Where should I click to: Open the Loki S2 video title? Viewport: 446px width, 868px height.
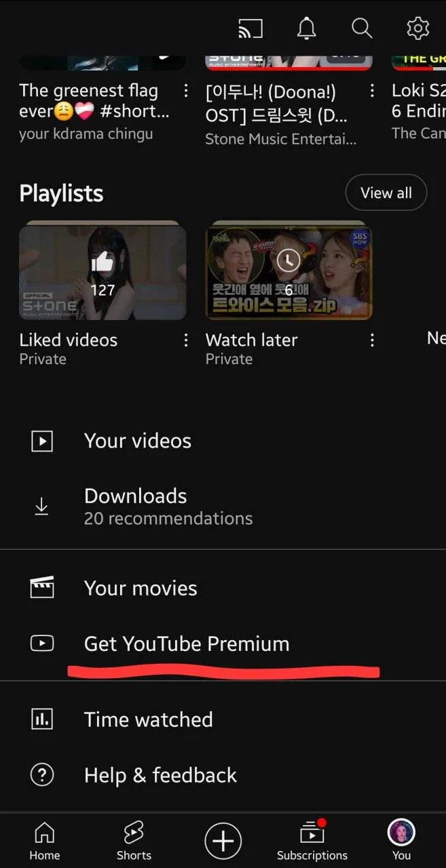click(x=419, y=100)
